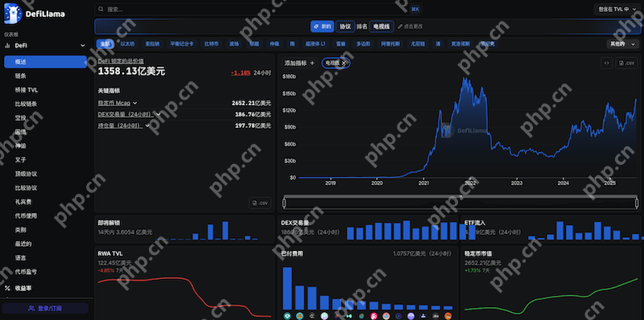
Task: Select the 以太坊 chain filter
Action: tap(127, 44)
